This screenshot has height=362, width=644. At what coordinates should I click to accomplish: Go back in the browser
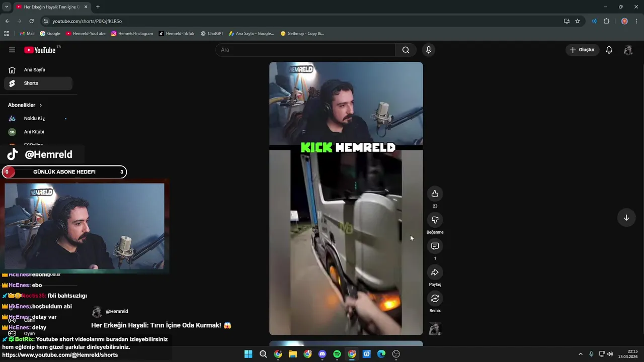[x=7, y=21]
